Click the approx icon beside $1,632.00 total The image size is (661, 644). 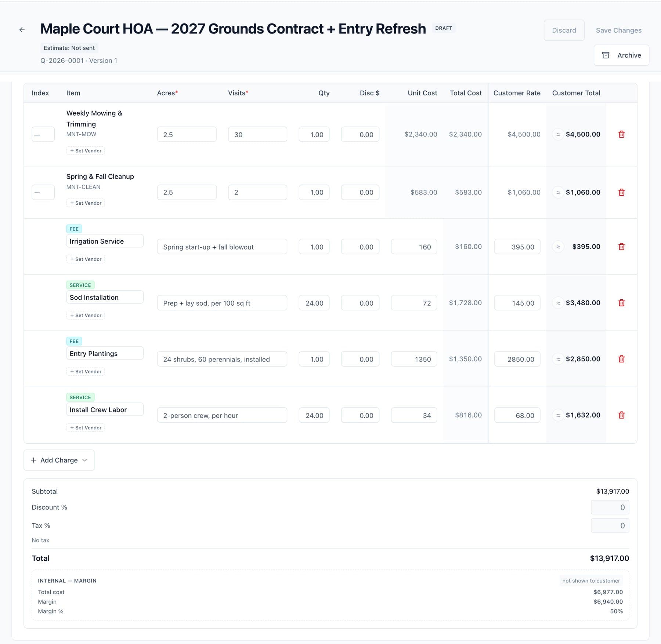[558, 415]
